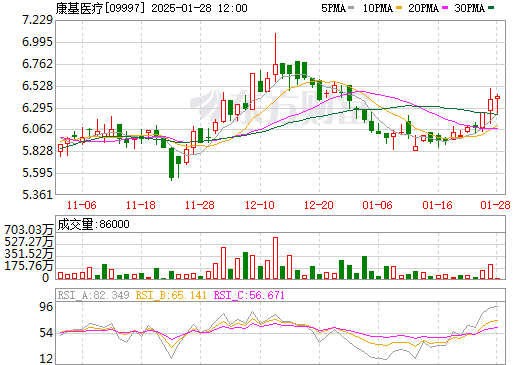Image resolution: width=520 pixels, height=365 pixels.
Task: Click the long green candle at the chart low
Action: (x=172, y=164)
